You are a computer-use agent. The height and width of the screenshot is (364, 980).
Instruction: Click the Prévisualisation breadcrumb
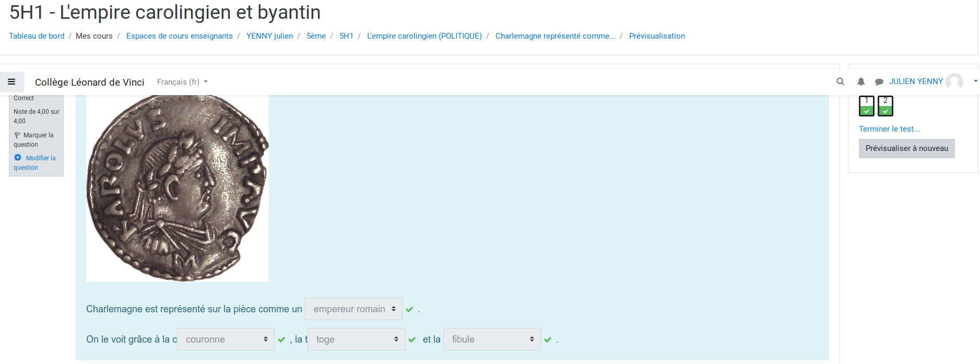click(x=657, y=36)
